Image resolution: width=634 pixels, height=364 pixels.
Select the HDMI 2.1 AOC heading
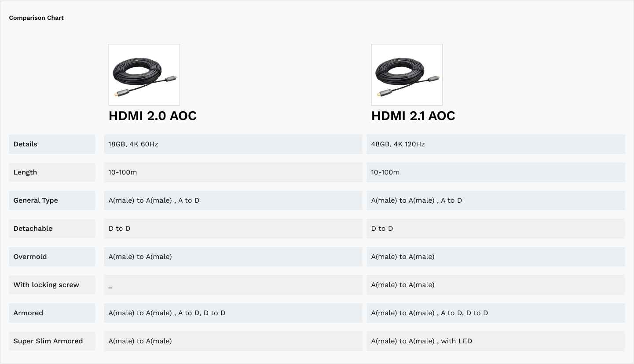(x=413, y=116)
